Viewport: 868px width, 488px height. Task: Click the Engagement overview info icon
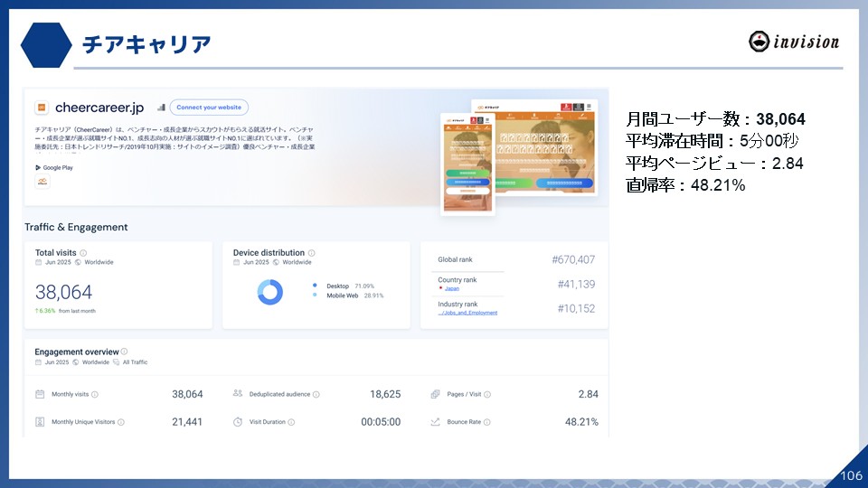[x=124, y=352]
